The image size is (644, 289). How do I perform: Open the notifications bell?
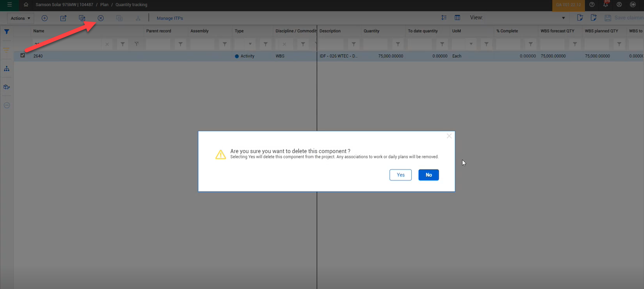(606, 5)
